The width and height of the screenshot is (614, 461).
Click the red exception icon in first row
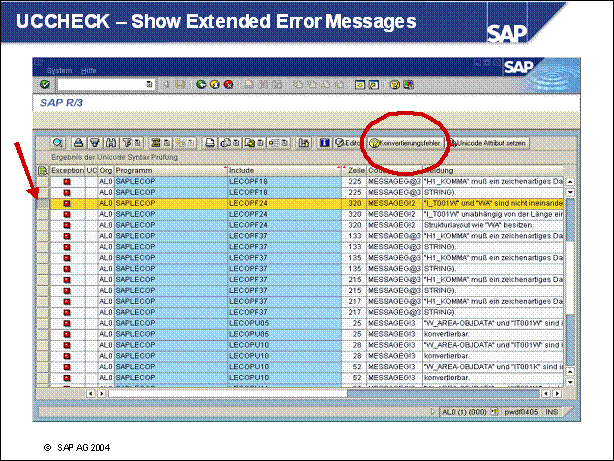67,180
